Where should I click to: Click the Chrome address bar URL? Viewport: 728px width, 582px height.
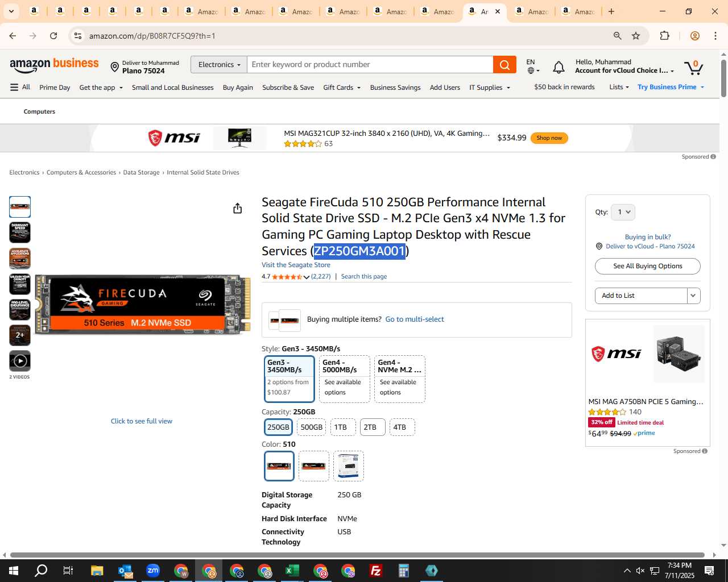pyautogui.click(x=152, y=36)
